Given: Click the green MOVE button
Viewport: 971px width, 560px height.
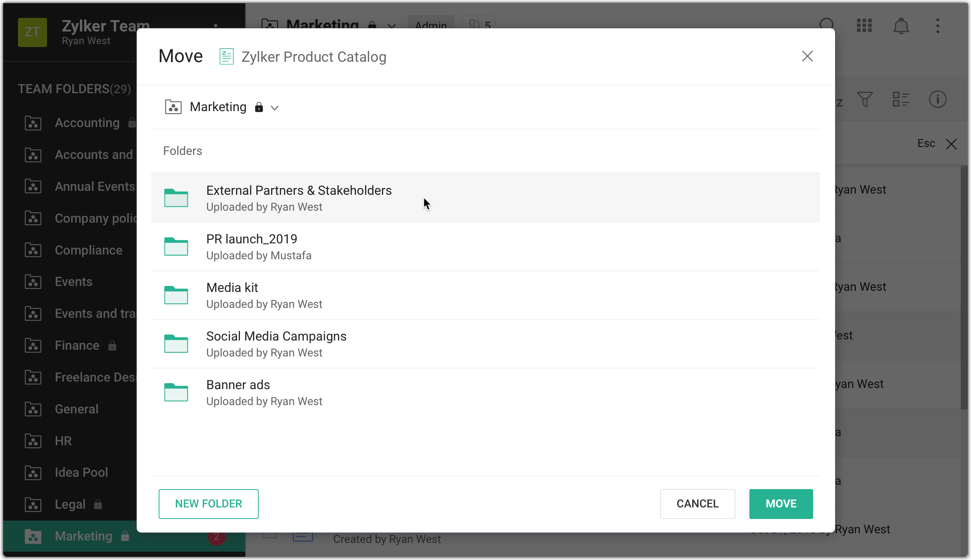Looking at the screenshot, I should [781, 504].
